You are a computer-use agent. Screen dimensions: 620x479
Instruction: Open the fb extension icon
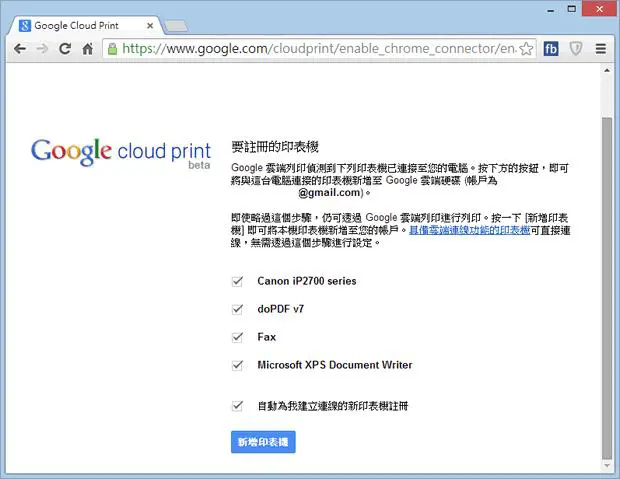click(551, 49)
